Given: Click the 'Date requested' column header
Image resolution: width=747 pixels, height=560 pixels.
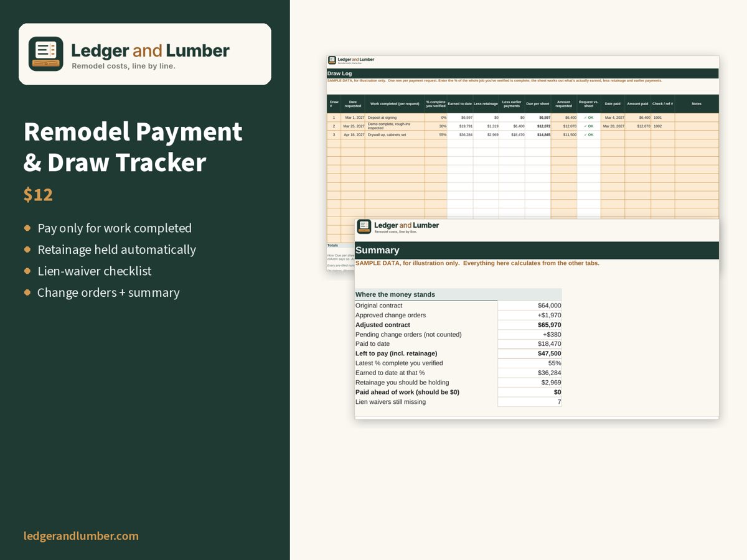Looking at the screenshot, I should click(x=353, y=104).
